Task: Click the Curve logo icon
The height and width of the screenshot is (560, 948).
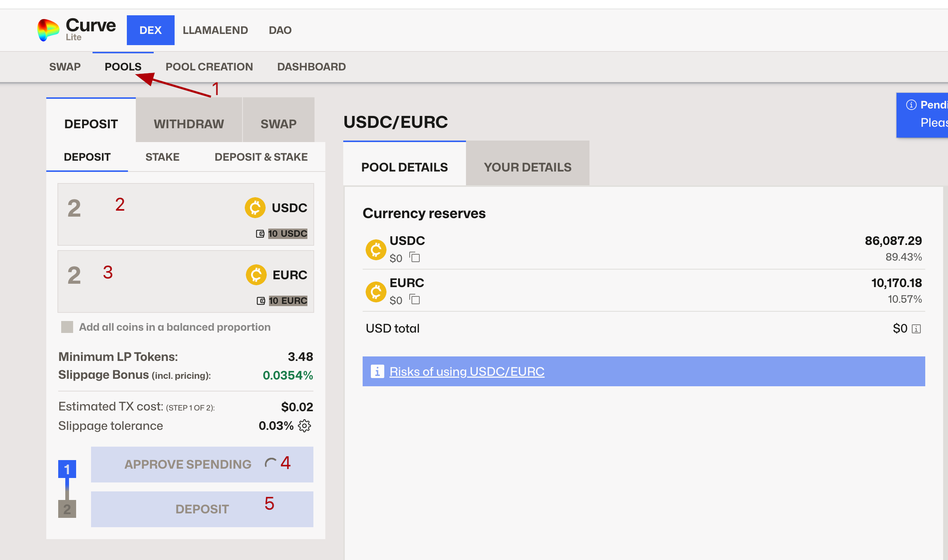Action: (x=48, y=30)
